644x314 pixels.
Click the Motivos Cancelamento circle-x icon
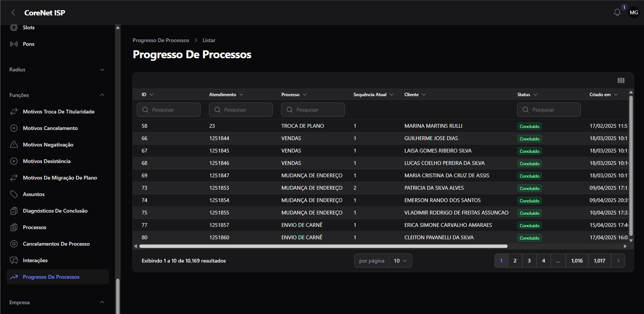pos(14,128)
